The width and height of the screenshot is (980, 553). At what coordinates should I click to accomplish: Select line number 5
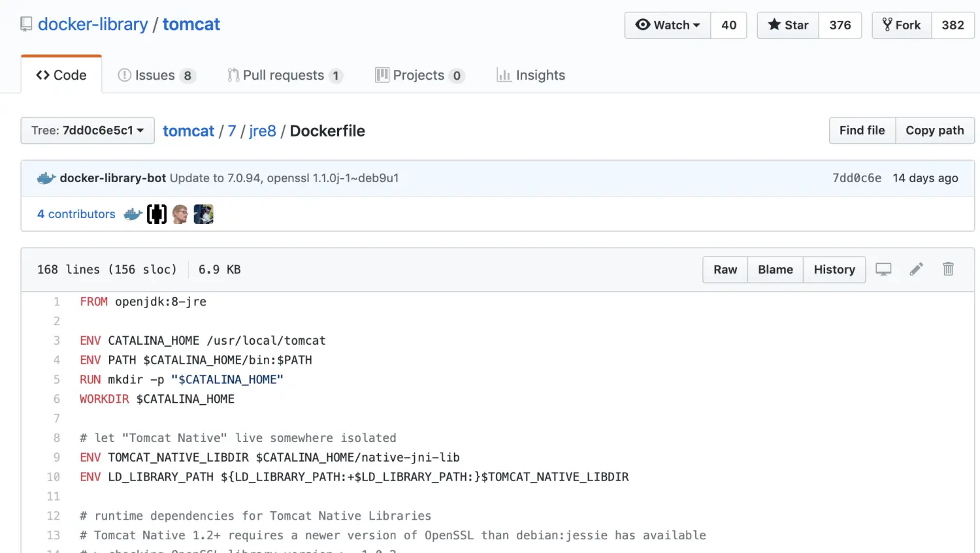[x=57, y=379]
